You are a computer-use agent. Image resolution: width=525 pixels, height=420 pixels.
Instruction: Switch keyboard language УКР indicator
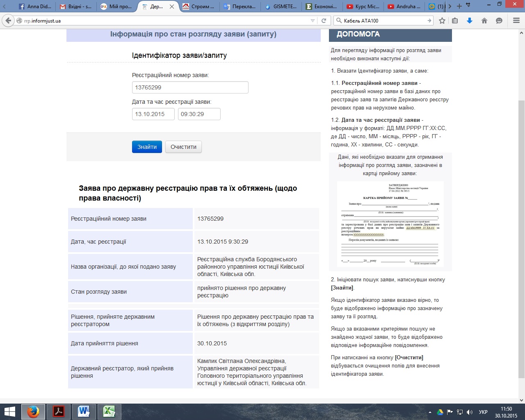click(483, 412)
